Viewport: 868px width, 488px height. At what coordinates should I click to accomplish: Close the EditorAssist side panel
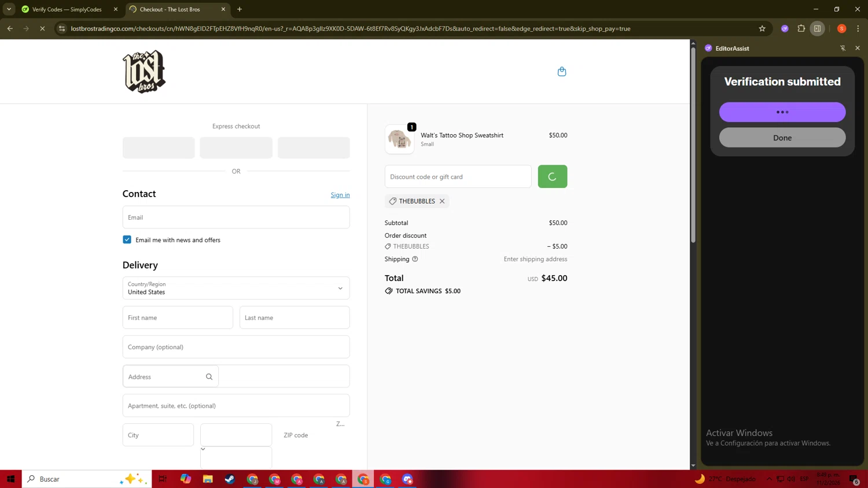click(x=858, y=48)
